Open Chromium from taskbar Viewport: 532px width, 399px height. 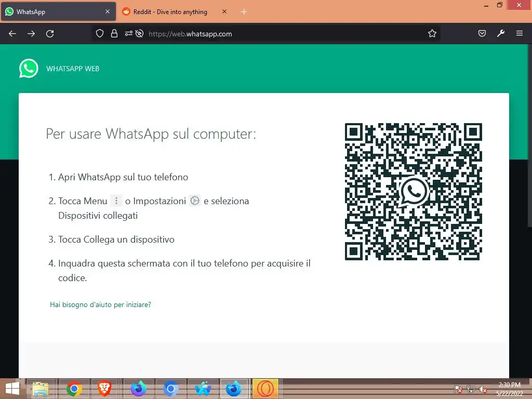pos(170,389)
